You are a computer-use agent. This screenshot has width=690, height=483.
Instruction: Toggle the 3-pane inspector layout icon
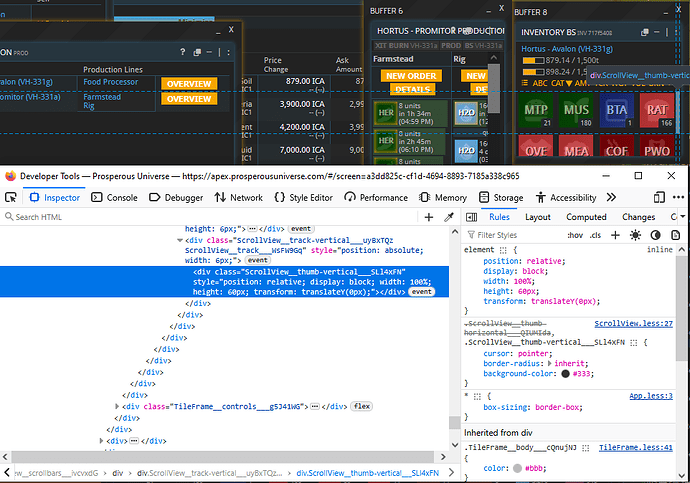pyautogui.click(x=471, y=217)
